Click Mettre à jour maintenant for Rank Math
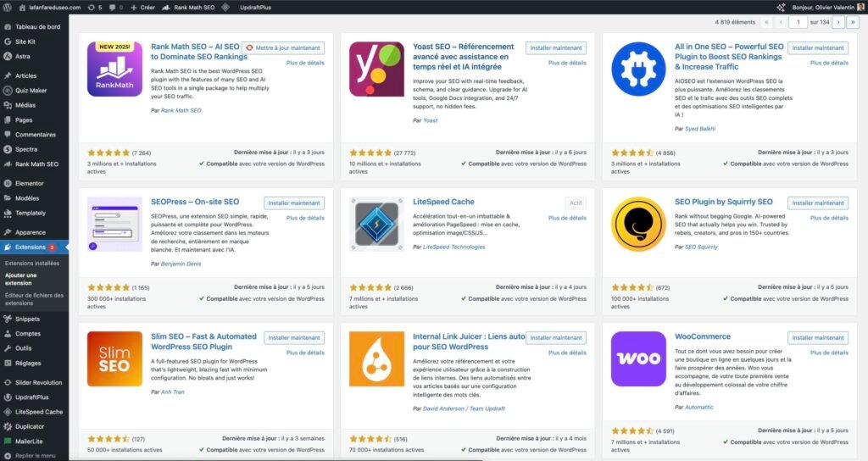The height and width of the screenshot is (461, 868). (x=283, y=47)
